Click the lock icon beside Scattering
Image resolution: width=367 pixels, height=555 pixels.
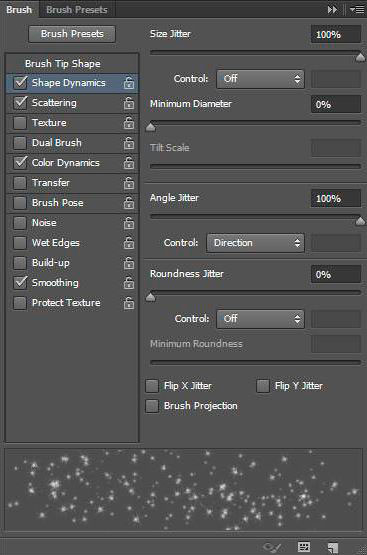(x=129, y=103)
